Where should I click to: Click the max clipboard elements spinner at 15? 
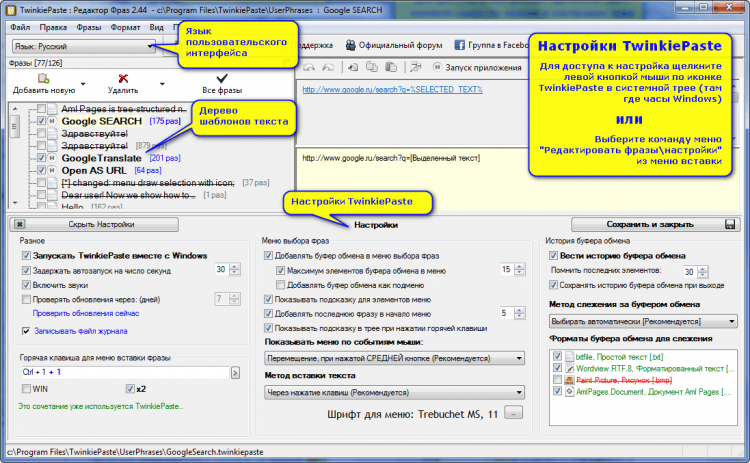519,270
